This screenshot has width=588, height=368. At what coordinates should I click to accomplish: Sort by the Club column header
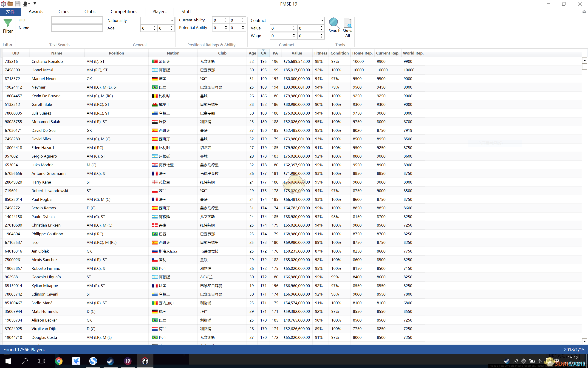[x=222, y=53]
